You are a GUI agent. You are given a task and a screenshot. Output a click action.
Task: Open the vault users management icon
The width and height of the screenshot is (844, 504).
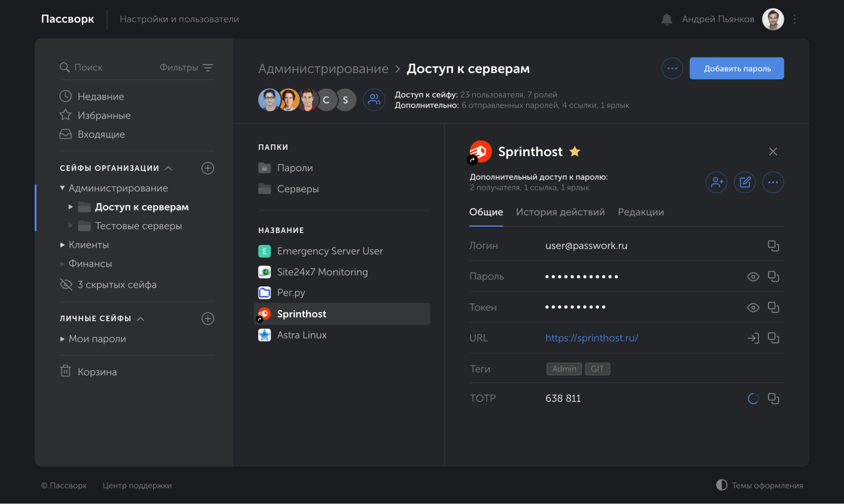point(374,100)
